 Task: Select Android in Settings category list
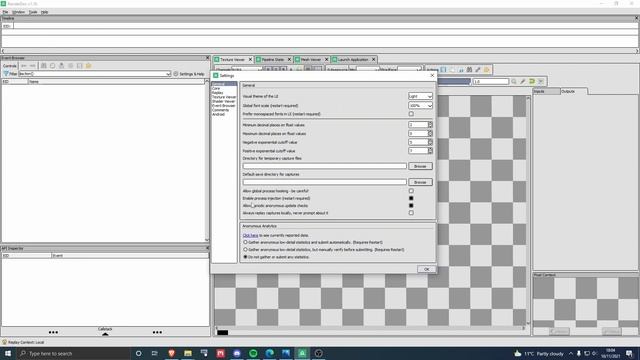(x=218, y=114)
